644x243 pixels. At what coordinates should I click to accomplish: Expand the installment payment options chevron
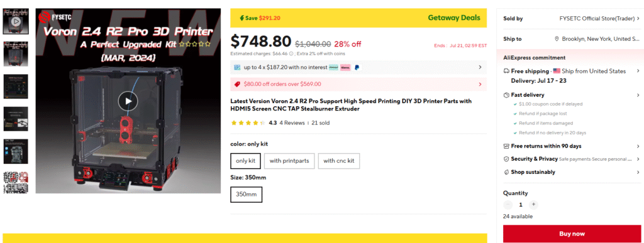coord(480,67)
